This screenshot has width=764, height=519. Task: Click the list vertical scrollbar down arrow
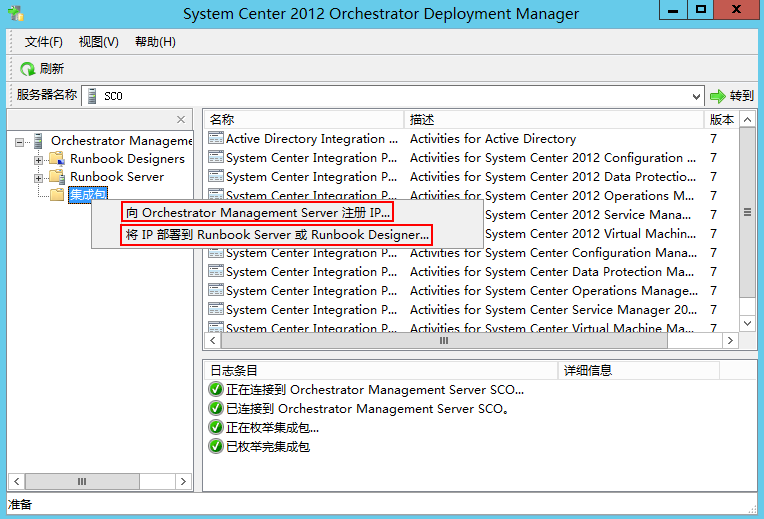click(747, 323)
